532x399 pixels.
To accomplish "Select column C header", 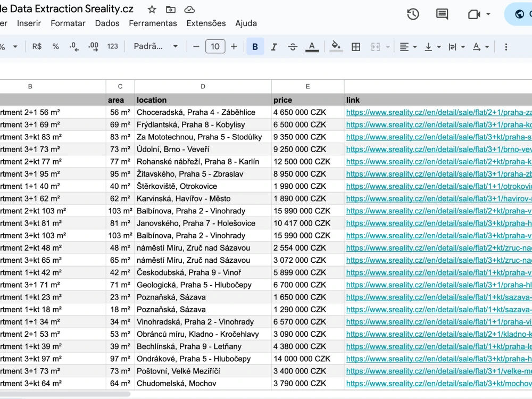I will point(120,87).
